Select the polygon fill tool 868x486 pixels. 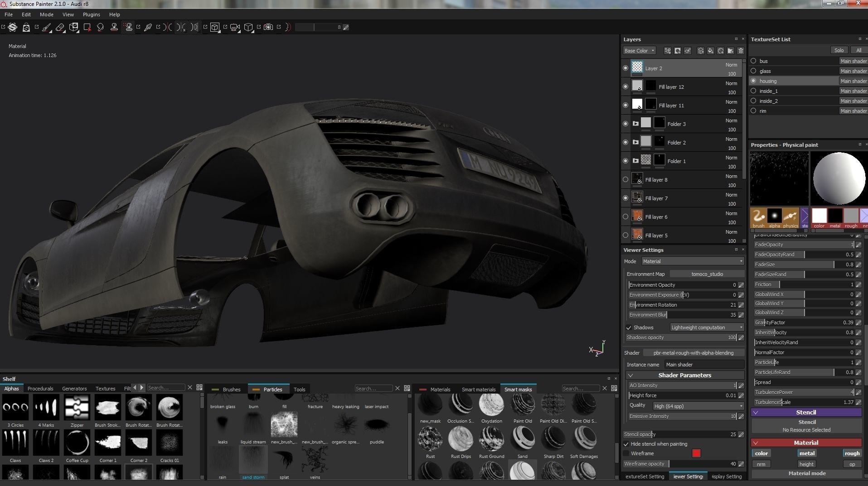pos(87,28)
